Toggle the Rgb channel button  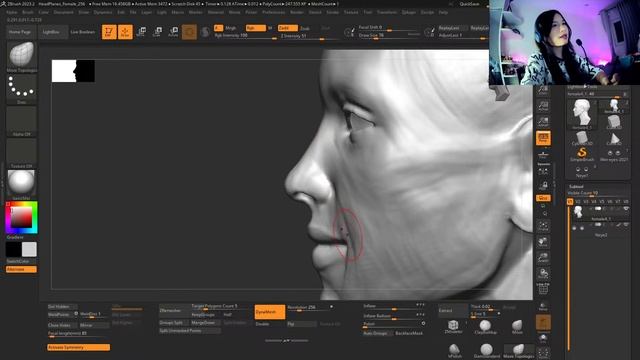pyautogui.click(x=256, y=28)
